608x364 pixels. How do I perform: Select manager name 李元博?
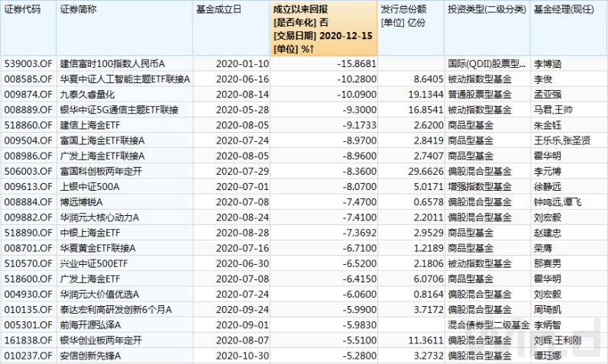[x=548, y=171]
